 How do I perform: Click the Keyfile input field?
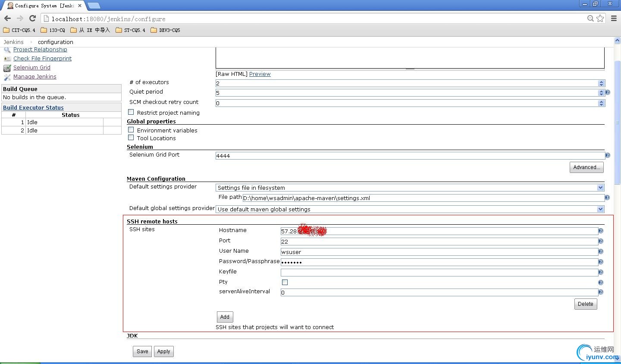coord(439,273)
